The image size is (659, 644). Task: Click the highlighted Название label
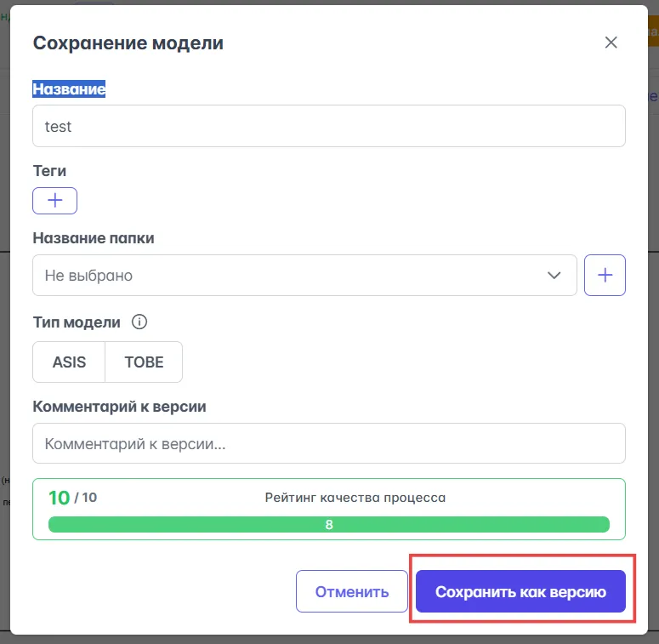(69, 89)
